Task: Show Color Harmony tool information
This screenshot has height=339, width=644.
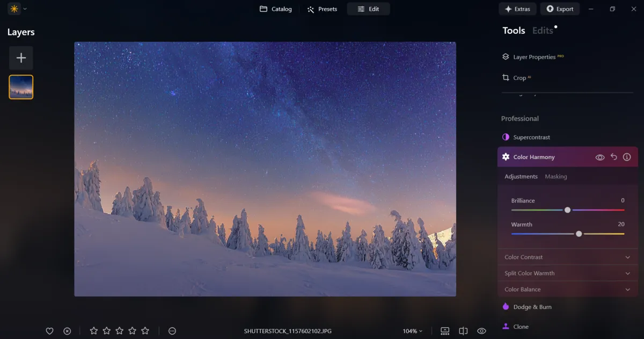Action: point(627,157)
